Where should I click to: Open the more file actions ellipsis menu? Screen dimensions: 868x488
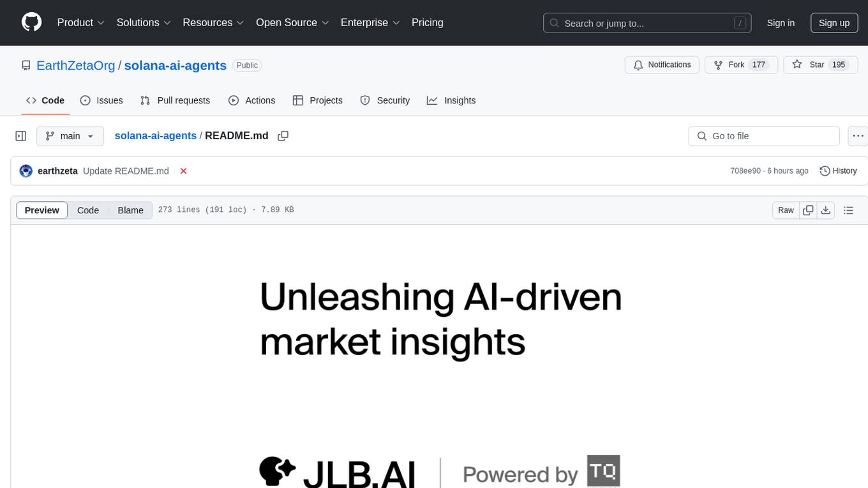click(858, 136)
